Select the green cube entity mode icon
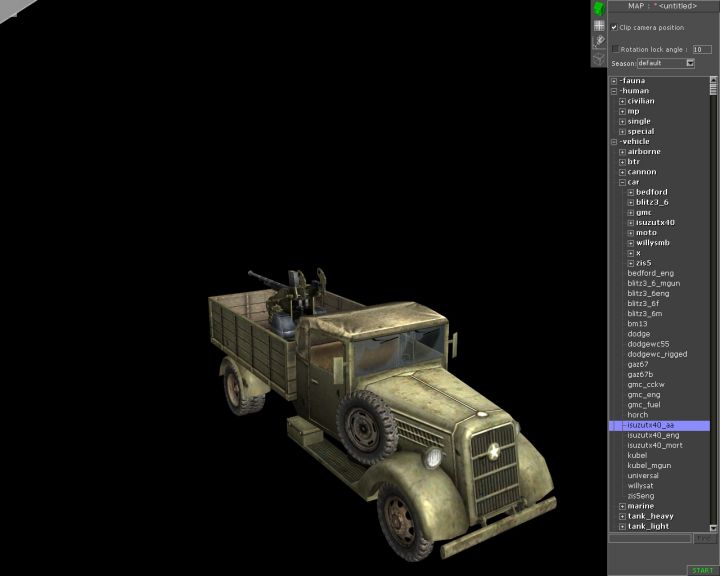The image size is (720, 576). (x=599, y=8)
